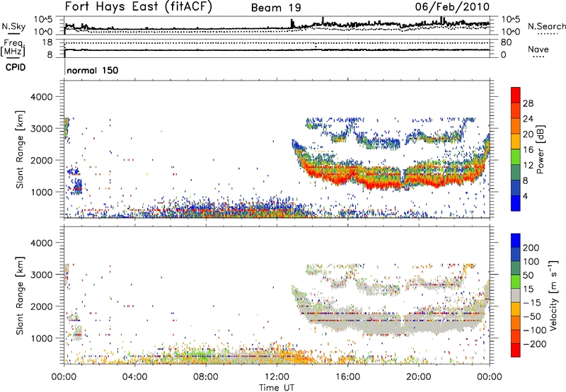Click the '18' frequency axis value
This screenshot has height=392, width=566.
pyautogui.click(x=47, y=42)
